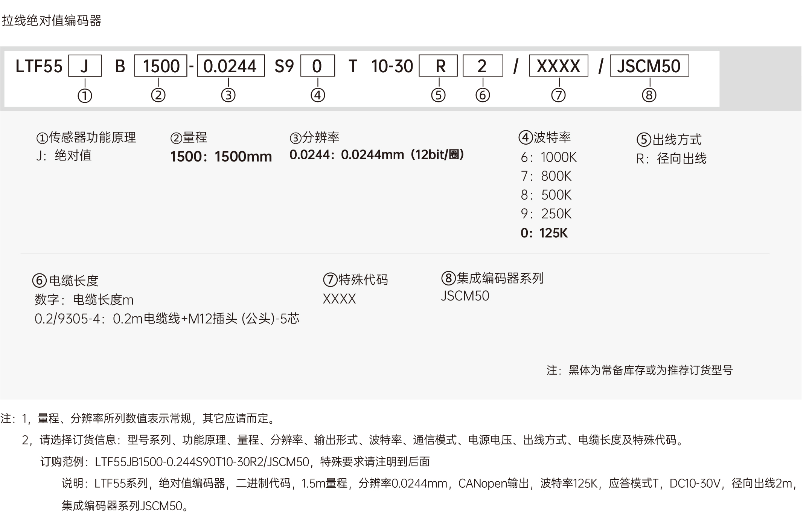
Task: Click the line 数字: 电缆长度m
Action: click(84, 300)
